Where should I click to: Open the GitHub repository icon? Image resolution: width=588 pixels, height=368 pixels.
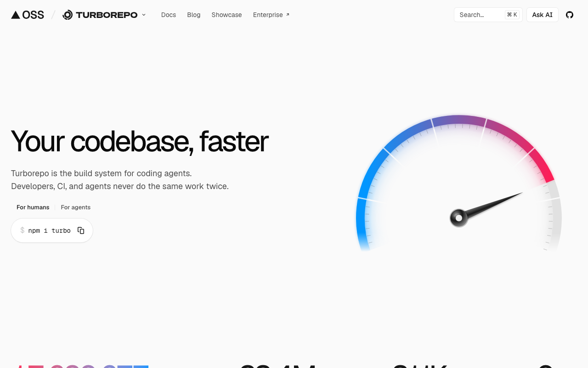coord(570,15)
